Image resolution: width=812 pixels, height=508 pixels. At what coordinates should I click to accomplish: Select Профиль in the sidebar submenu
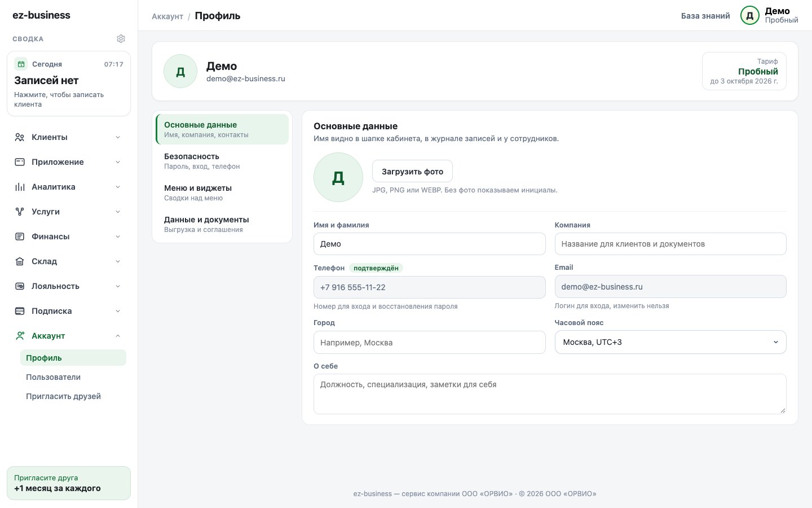(73, 358)
